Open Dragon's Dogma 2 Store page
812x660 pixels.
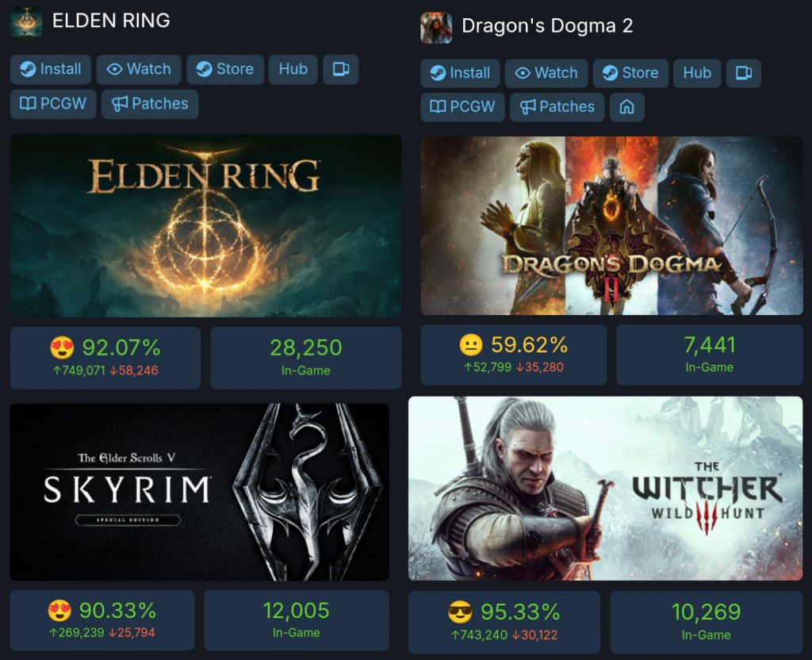pyautogui.click(x=630, y=73)
